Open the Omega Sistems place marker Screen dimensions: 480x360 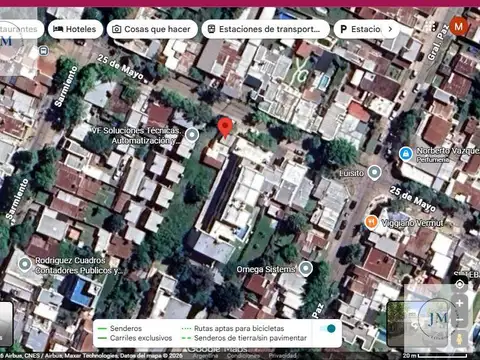click(x=306, y=269)
